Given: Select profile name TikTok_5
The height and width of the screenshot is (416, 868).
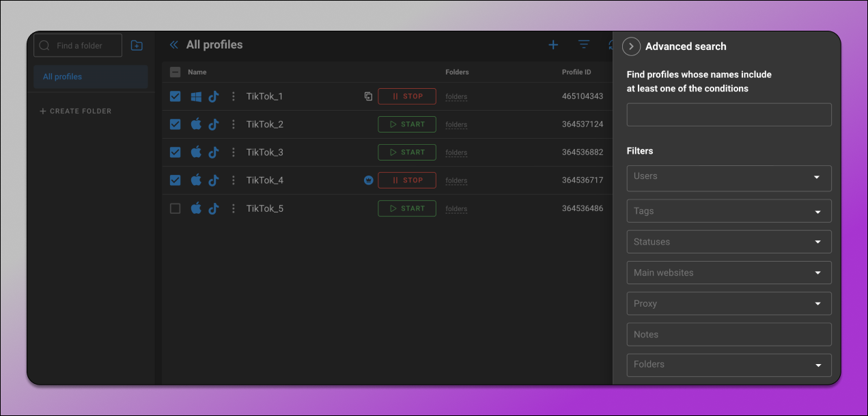Looking at the screenshot, I should click(x=265, y=208).
